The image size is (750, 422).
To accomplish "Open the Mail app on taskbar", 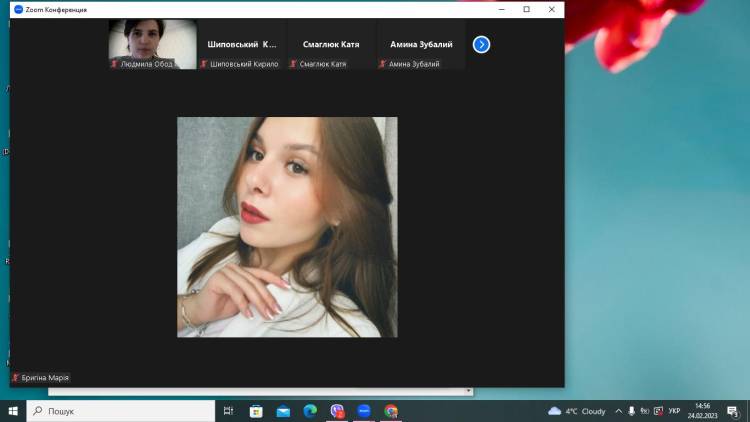I will tap(283, 411).
